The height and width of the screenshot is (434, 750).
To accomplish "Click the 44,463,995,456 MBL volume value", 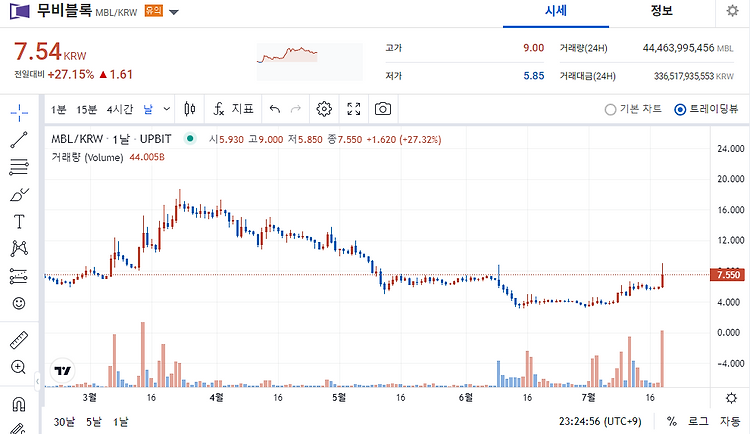I will (688, 48).
